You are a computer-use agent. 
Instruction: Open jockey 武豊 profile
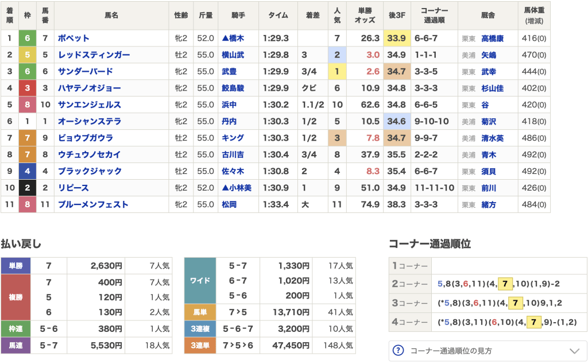[x=229, y=71]
